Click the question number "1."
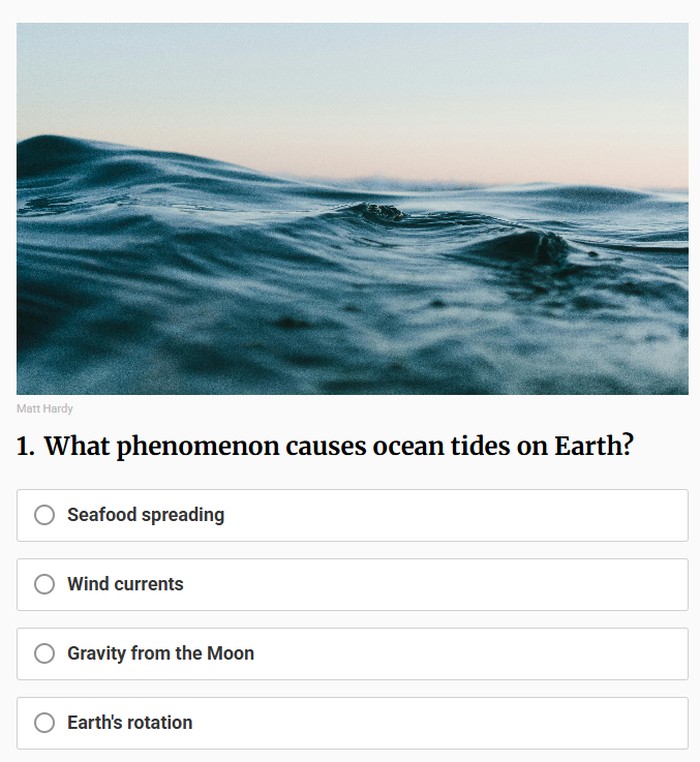 coord(27,446)
